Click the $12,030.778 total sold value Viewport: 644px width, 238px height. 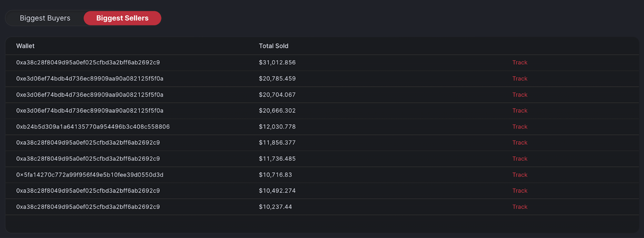pyautogui.click(x=277, y=127)
